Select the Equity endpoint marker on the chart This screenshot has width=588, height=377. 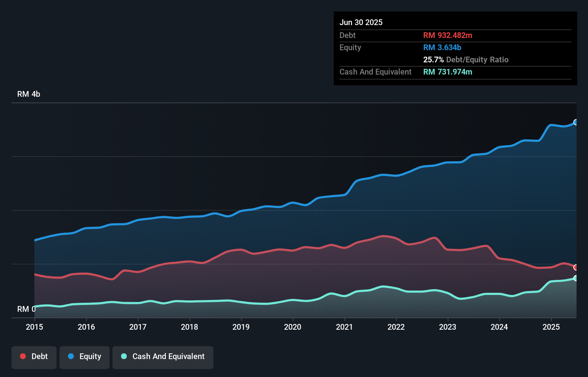[x=576, y=122]
